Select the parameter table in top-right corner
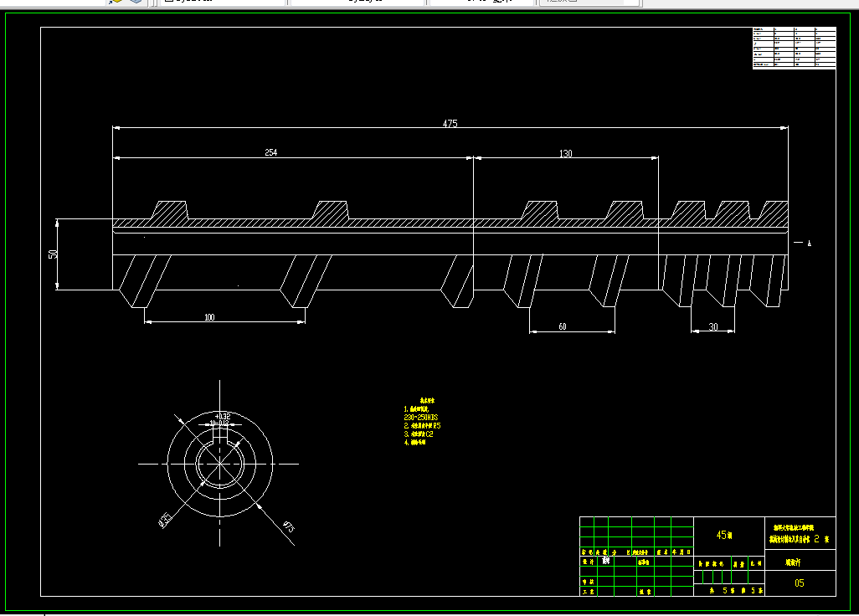 [x=795, y=48]
